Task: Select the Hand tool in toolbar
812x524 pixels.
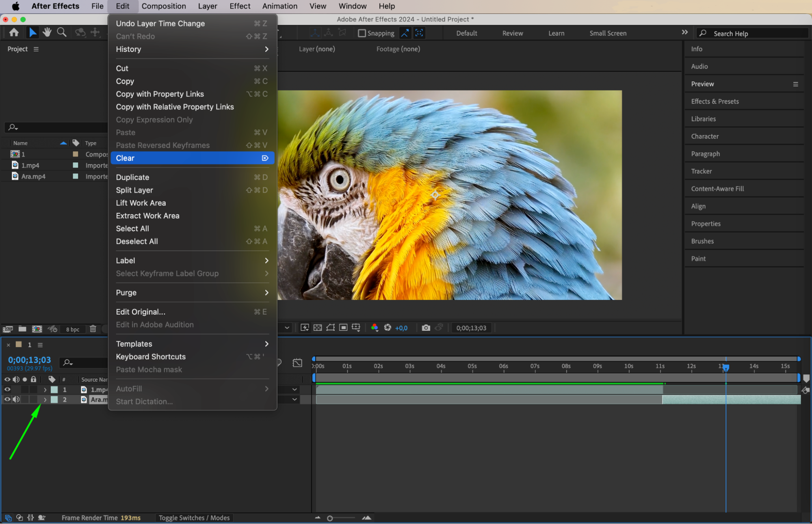Action: click(47, 32)
